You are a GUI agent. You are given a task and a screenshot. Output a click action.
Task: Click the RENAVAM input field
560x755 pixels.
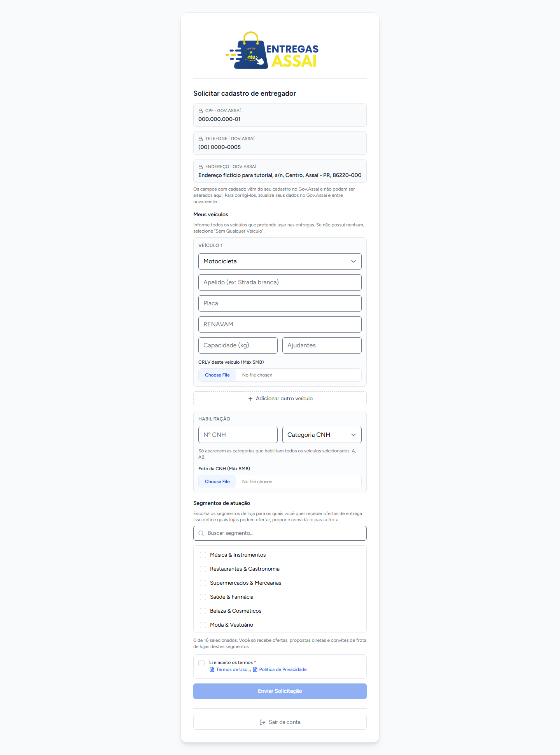280,324
